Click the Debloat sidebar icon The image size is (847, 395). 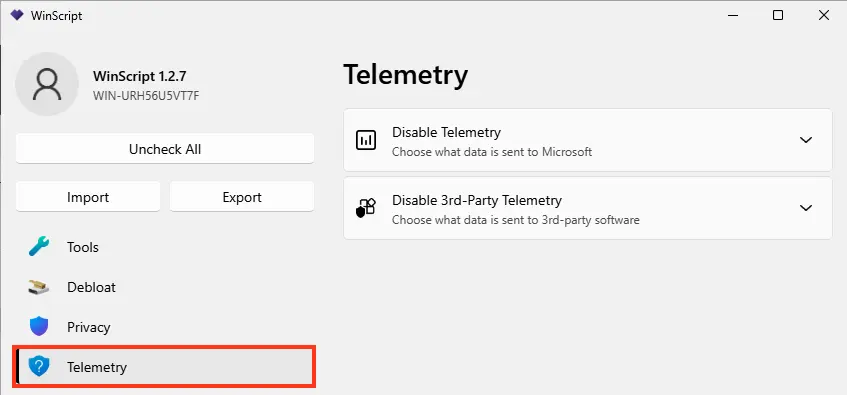[39, 287]
